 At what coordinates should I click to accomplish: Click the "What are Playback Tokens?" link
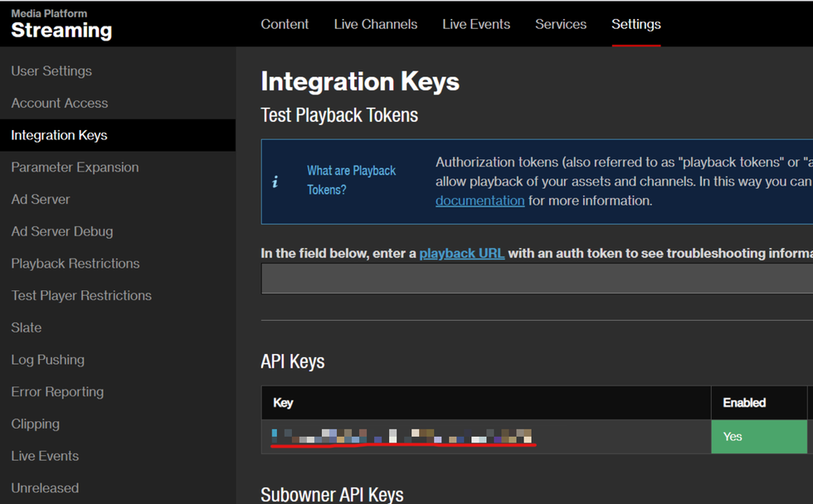(x=351, y=180)
